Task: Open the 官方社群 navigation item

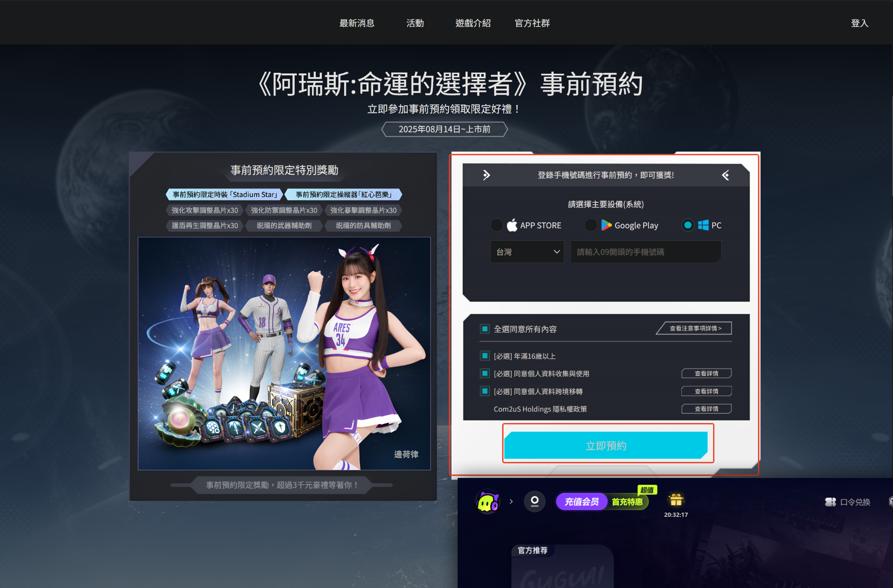Action: coord(532,23)
